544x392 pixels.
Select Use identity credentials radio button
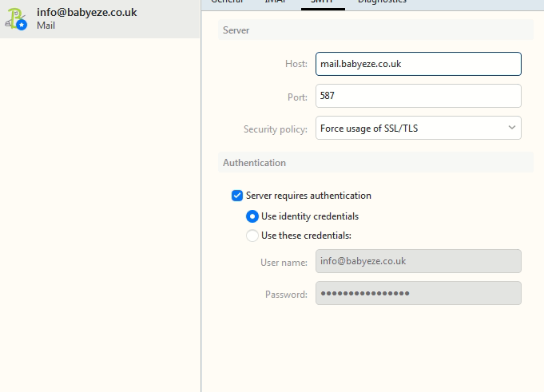click(252, 216)
